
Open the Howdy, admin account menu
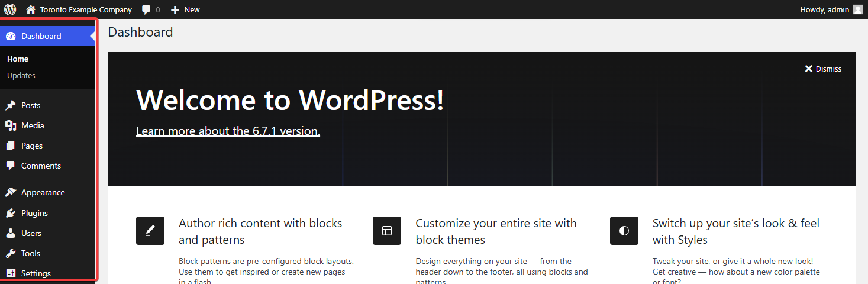click(824, 9)
